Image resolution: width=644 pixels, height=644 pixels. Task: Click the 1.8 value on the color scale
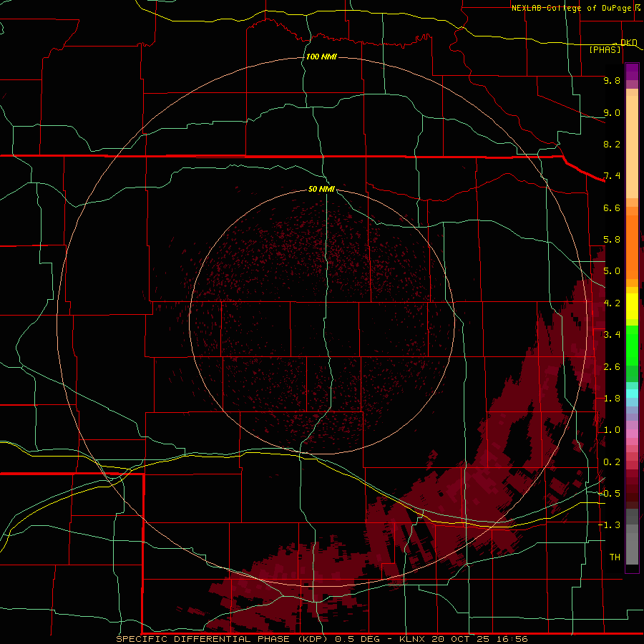(612, 399)
